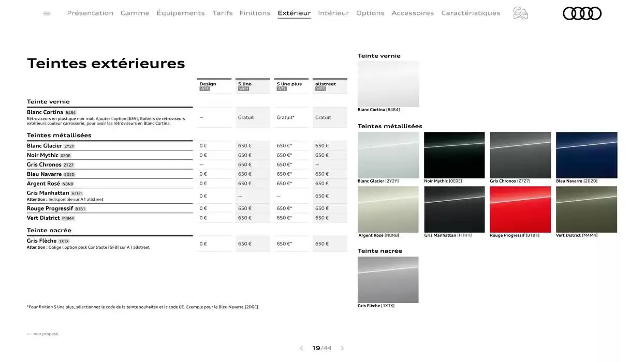
Task: Click the Audi four-rings logo
Action: (x=582, y=13)
